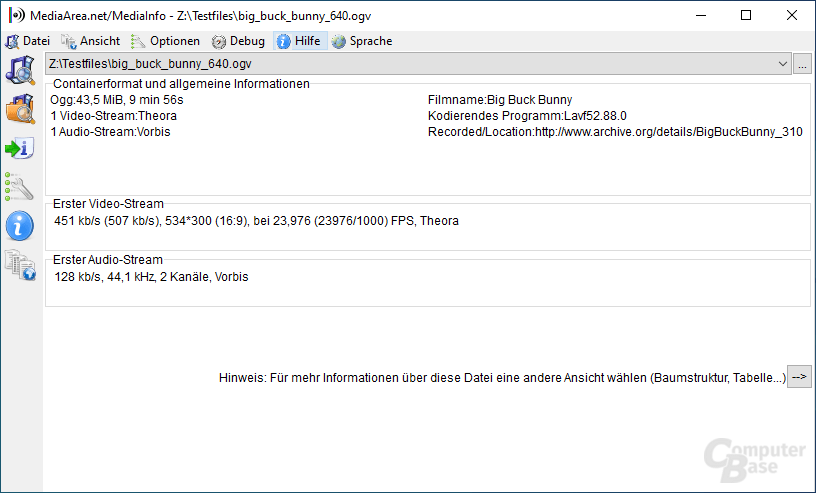Open preferences via wrench sidebar icon
The height and width of the screenshot is (493, 816).
tap(19, 187)
